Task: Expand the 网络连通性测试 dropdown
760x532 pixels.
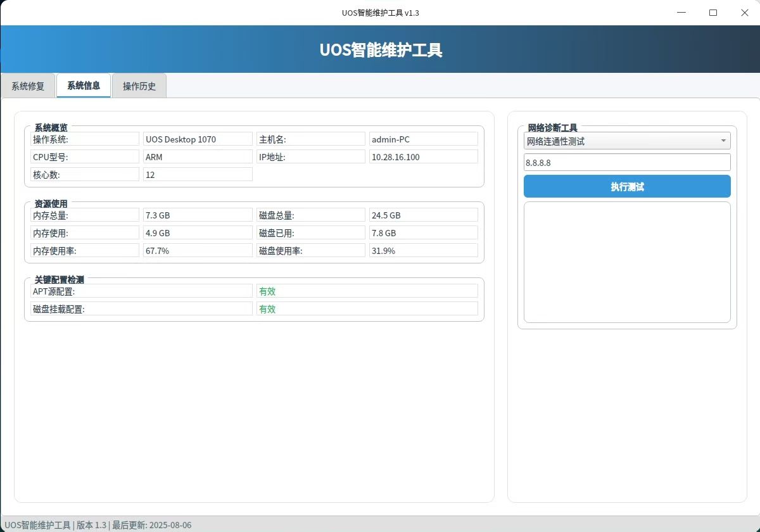Action: click(627, 141)
